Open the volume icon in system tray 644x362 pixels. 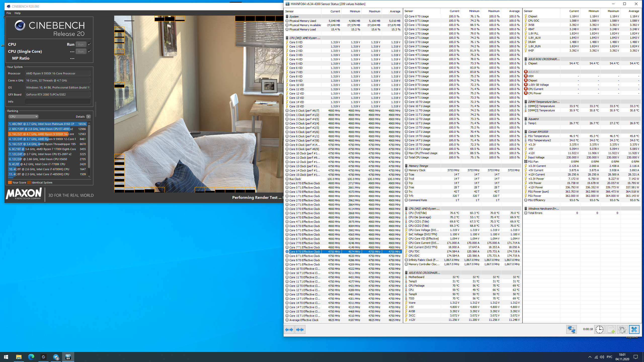point(602,357)
